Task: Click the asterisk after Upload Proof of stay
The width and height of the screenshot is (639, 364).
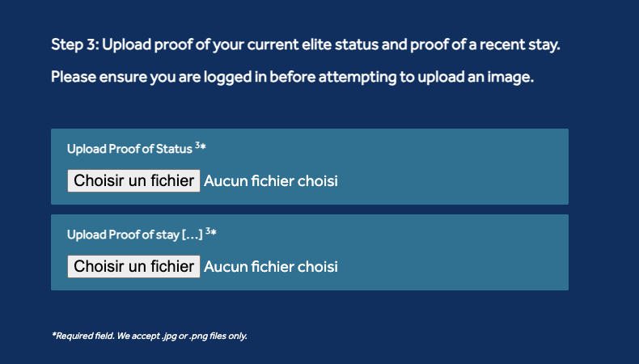Action: coord(214,233)
